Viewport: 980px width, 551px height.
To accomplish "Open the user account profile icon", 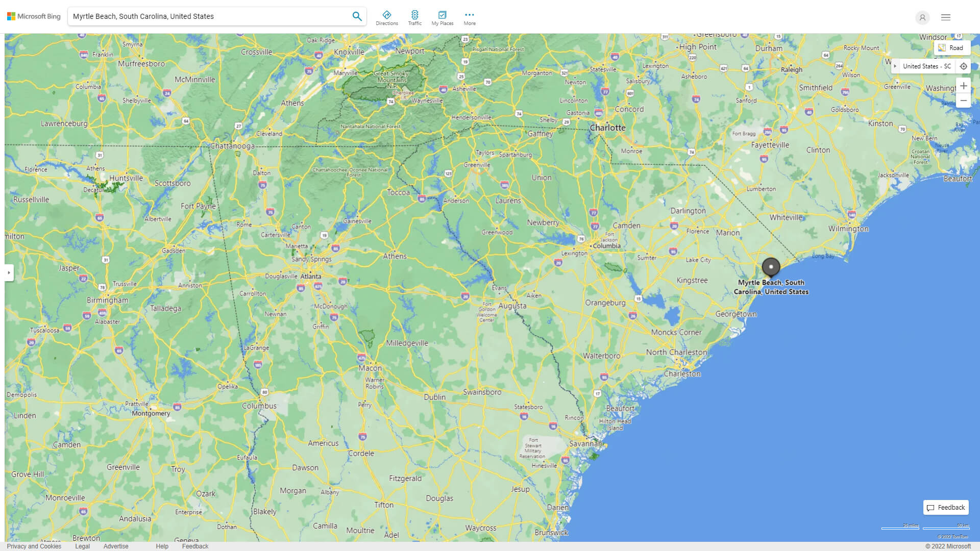I will coord(922,17).
